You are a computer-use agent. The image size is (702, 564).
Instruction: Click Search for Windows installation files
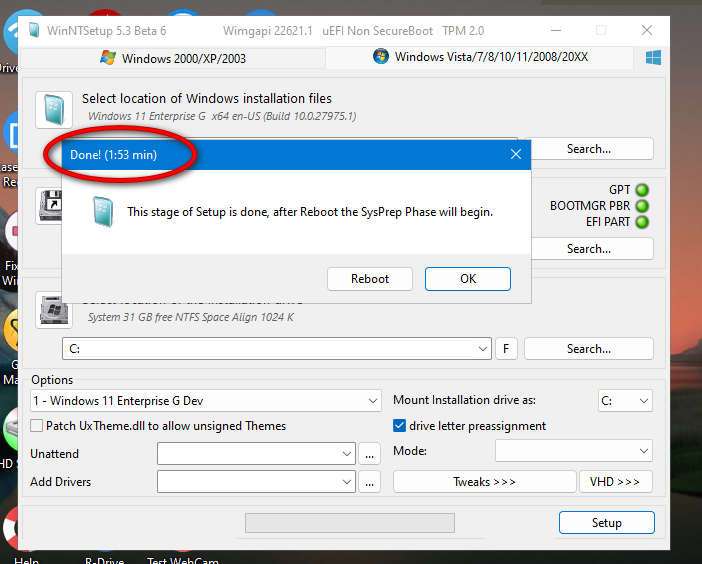click(x=589, y=149)
